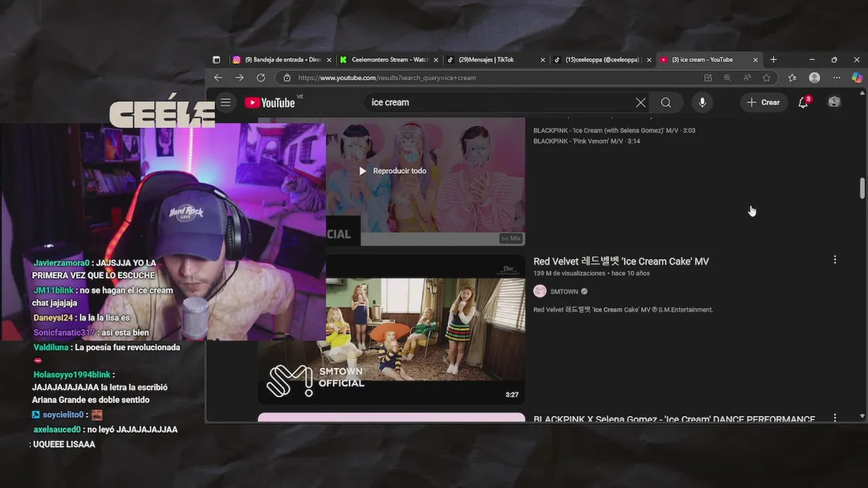Open the SMTOWN channel avatar
Viewport: 868px width, 488px height.
coord(540,291)
